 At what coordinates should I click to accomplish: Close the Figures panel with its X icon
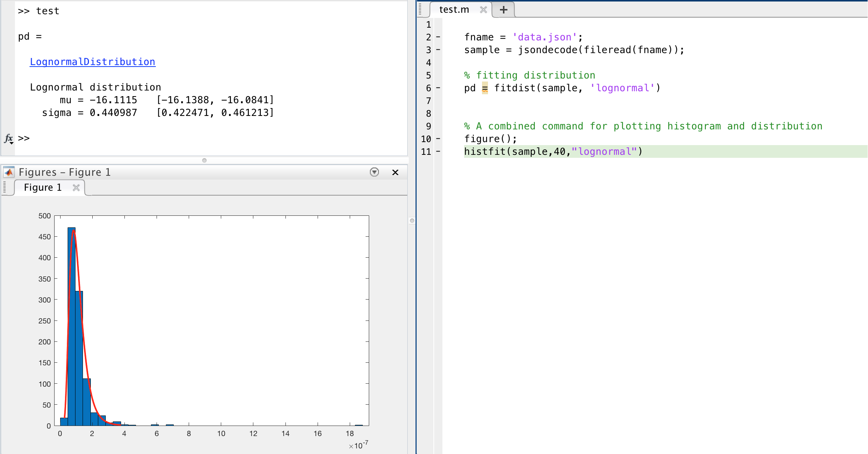[395, 172]
